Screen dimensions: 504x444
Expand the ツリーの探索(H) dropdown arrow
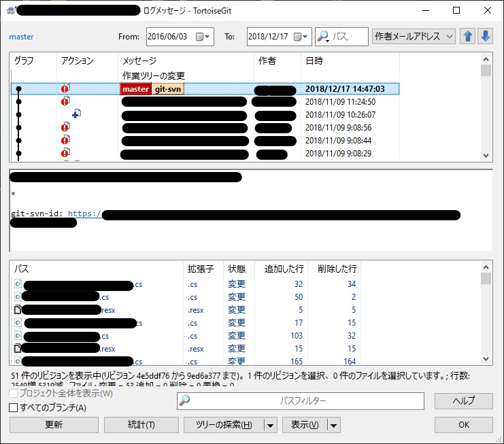click(x=270, y=426)
